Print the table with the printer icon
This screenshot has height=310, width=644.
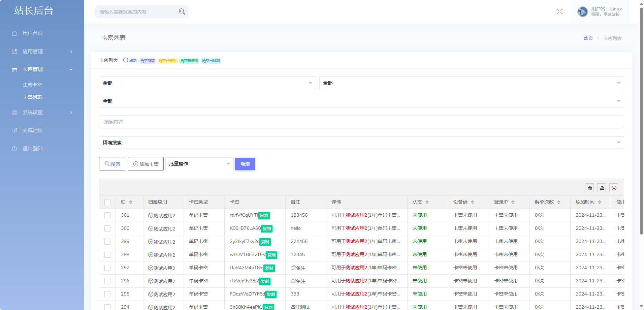pos(614,188)
